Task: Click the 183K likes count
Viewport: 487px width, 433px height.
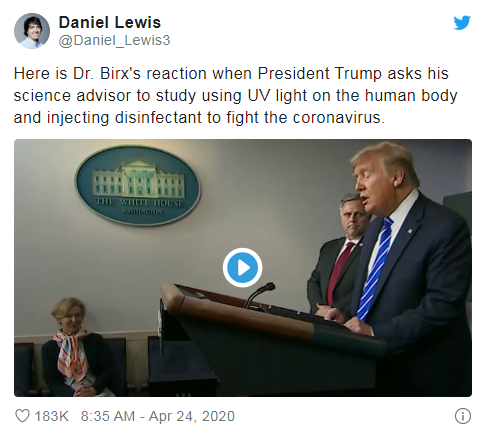Action: (51, 416)
